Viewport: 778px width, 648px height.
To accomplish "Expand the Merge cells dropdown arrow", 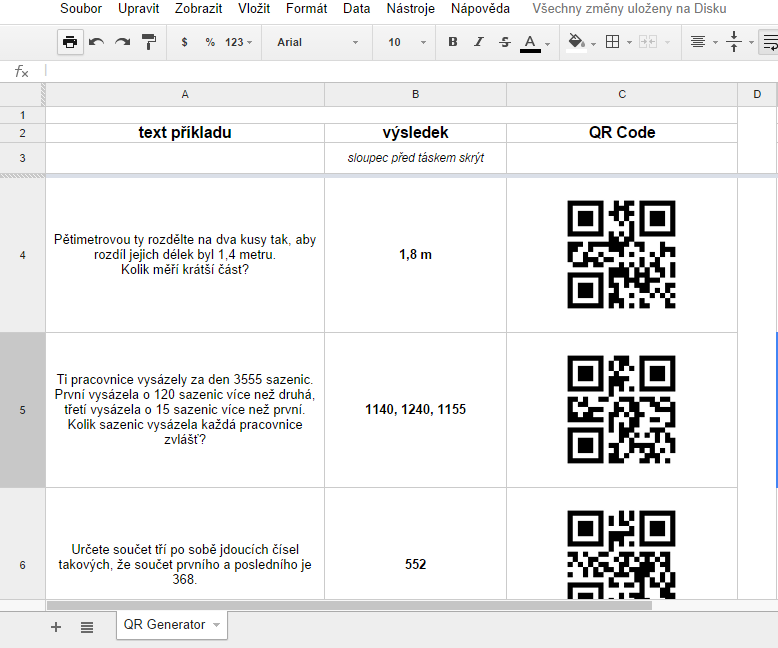I will pos(667,43).
